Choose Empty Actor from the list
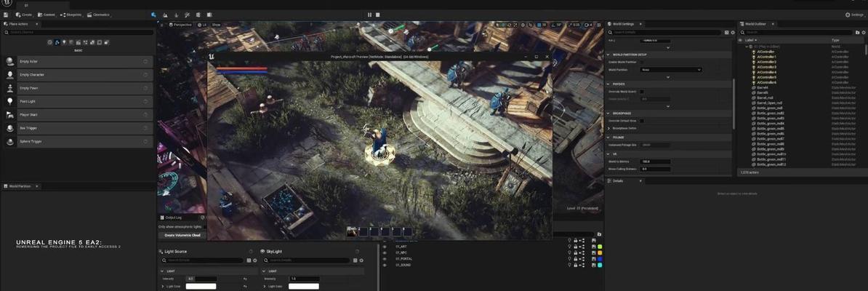 (78, 61)
